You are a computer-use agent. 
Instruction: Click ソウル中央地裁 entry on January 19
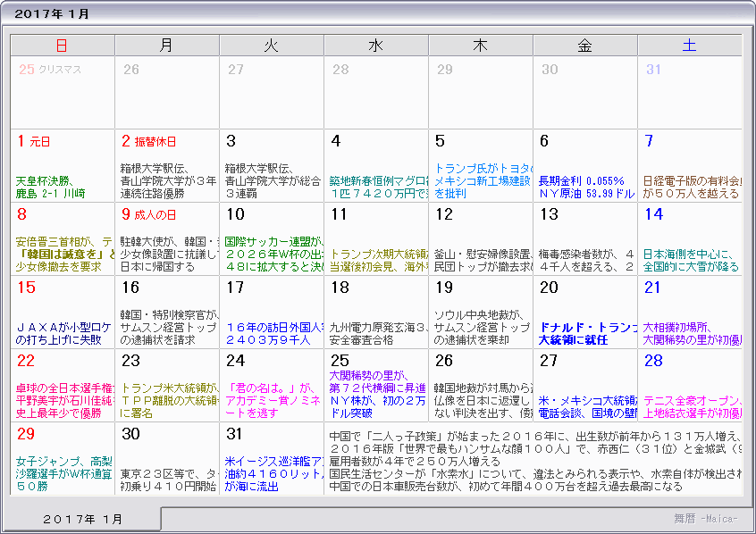point(482,328)
